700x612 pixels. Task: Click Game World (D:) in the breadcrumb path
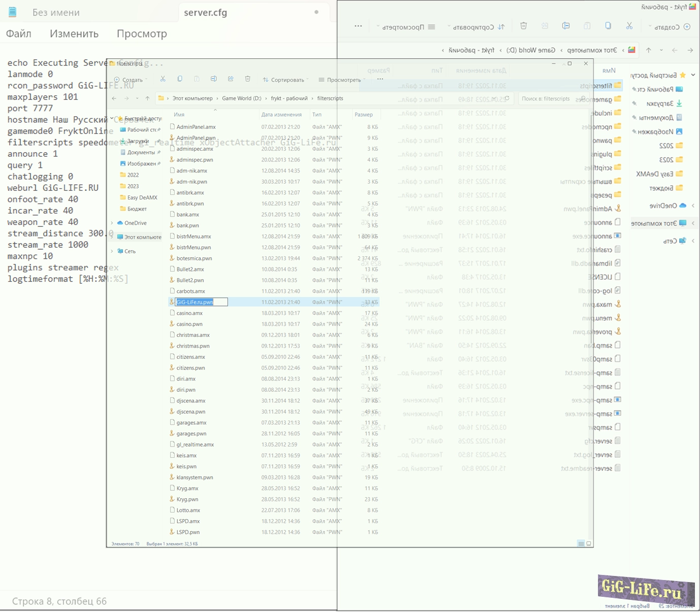242,98
